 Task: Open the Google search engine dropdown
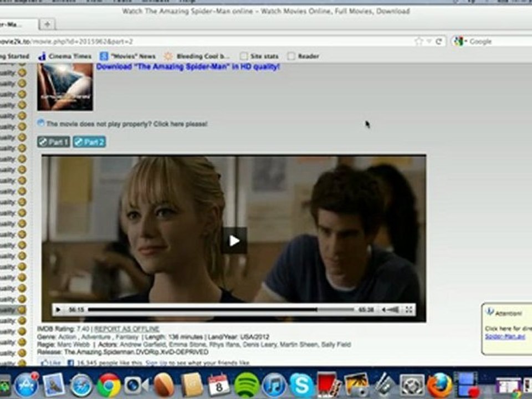(460, 42)
